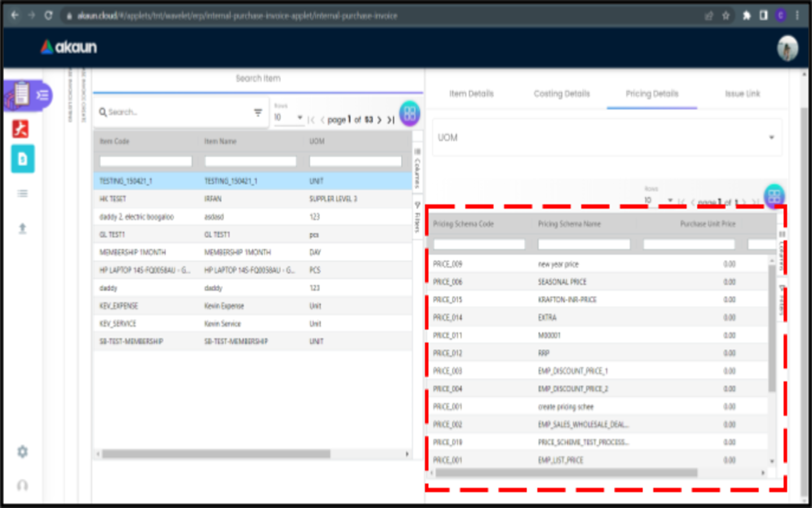
Task: Go to the next page of Search Item
Action: click(x=379, y=120)
